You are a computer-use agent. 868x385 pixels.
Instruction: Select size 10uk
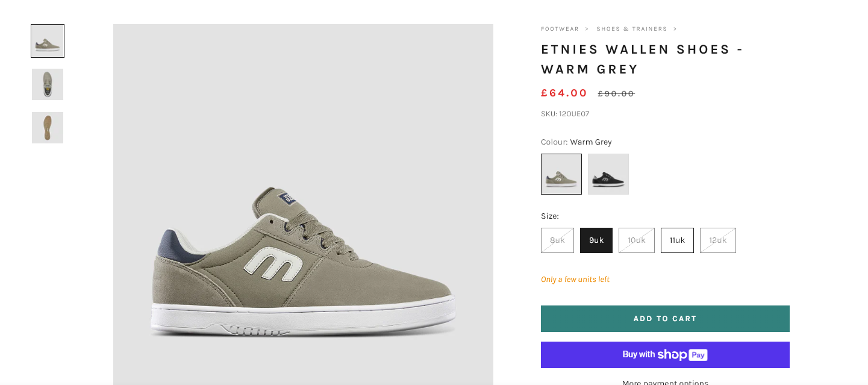637,240
